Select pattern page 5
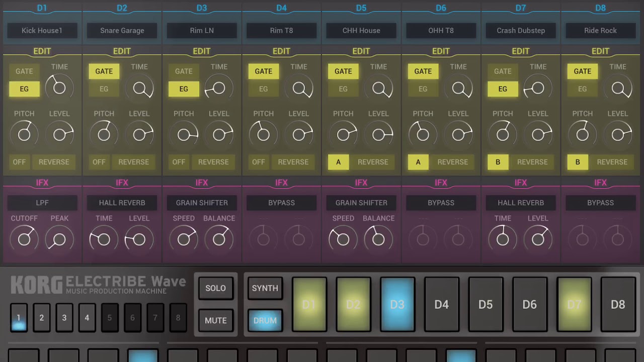Viewport: 644px width, 362px height. (109, 318)
